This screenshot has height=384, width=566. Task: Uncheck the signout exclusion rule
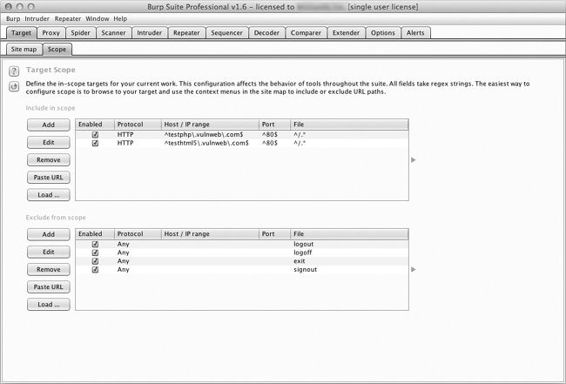pyautogui.click(x=95, y=270)
